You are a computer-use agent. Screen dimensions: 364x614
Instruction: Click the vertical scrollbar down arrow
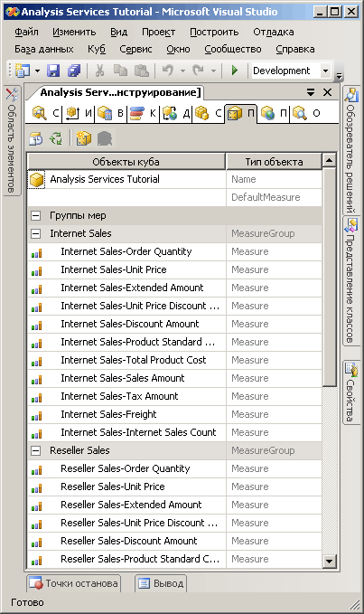tap(330, 562)
